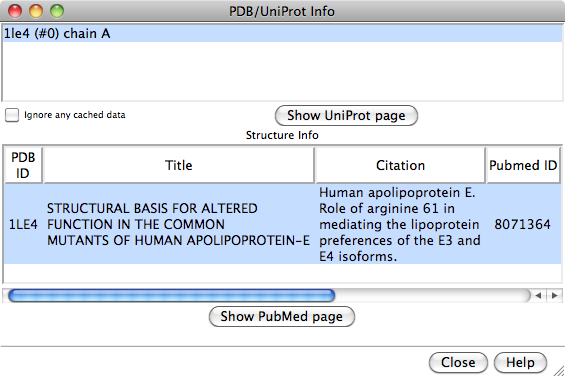Sort by the Title column header

pos(179,165)
